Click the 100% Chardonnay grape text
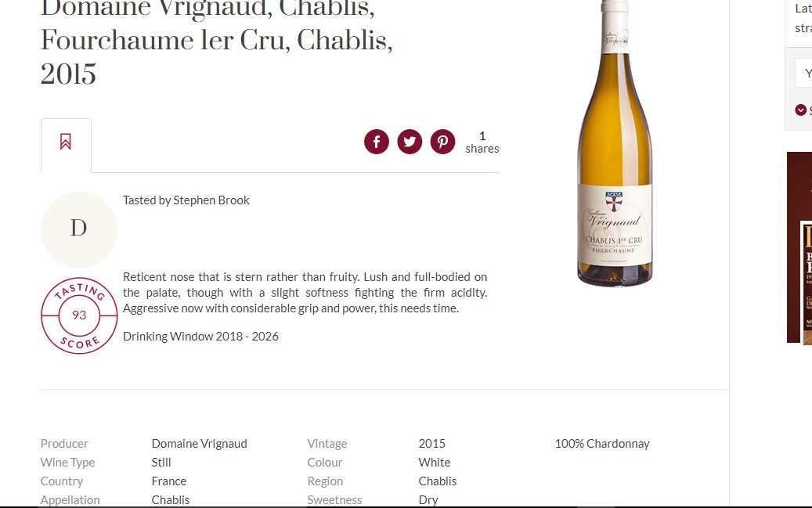The image size is (812, 508). (x=602, y=444)
